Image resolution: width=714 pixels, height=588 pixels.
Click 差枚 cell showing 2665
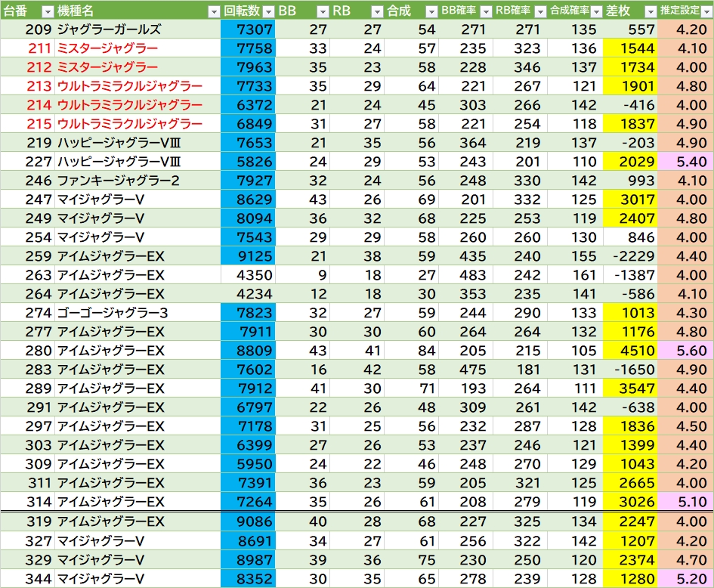pyautogui.click(x=630, y=483)
